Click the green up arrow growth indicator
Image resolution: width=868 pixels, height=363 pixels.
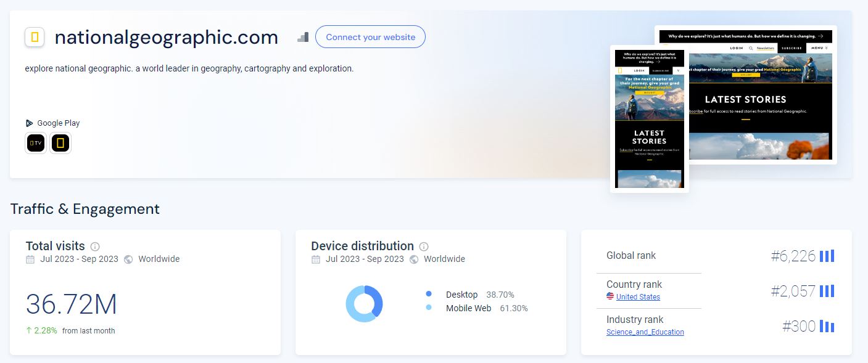point(29,330)
